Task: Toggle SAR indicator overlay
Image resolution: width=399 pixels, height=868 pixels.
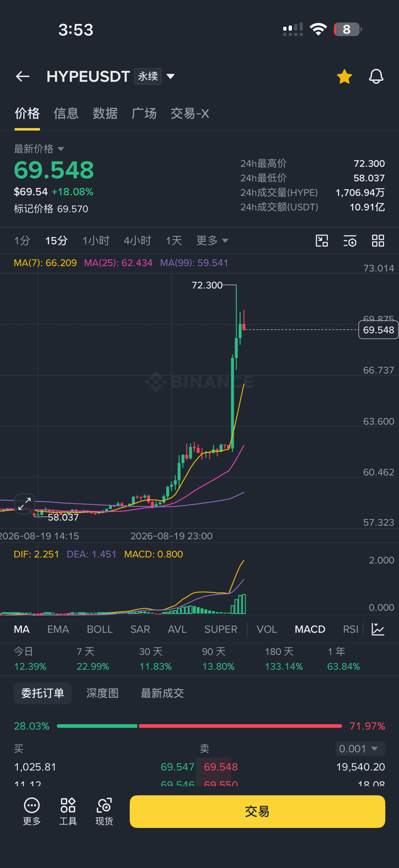Action: [x=140, y=629]
